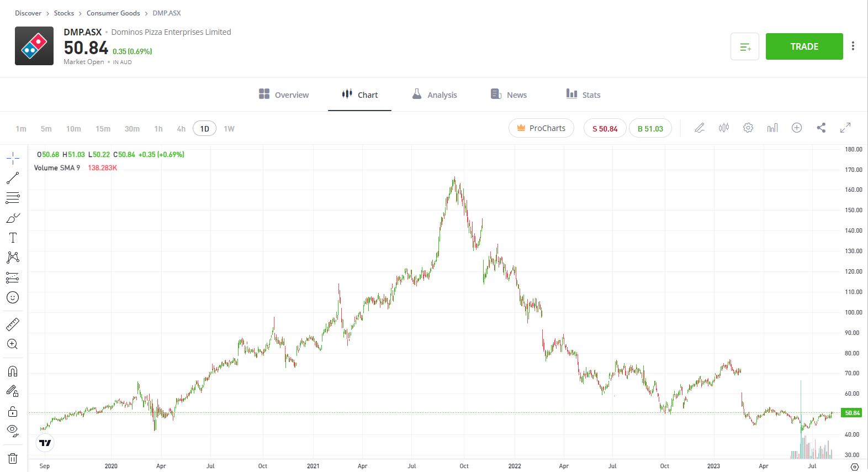Change the candlestick chart type
The image size is (868, 472).
[724, 128]
